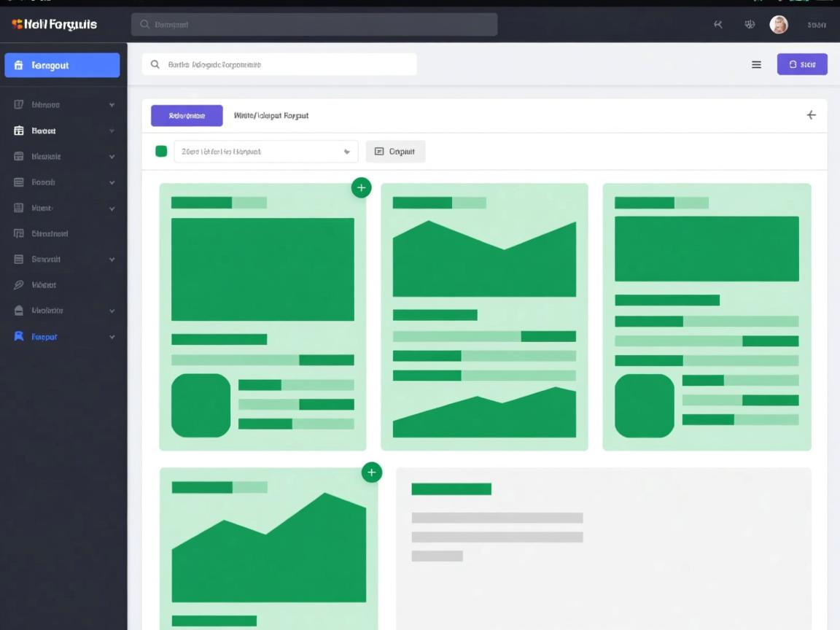Click the top-bar icon between the arrow and avatar

coord(749,25)
